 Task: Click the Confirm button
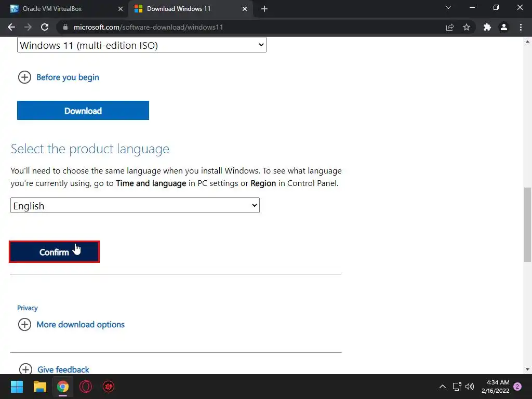(x=54, y=252)
